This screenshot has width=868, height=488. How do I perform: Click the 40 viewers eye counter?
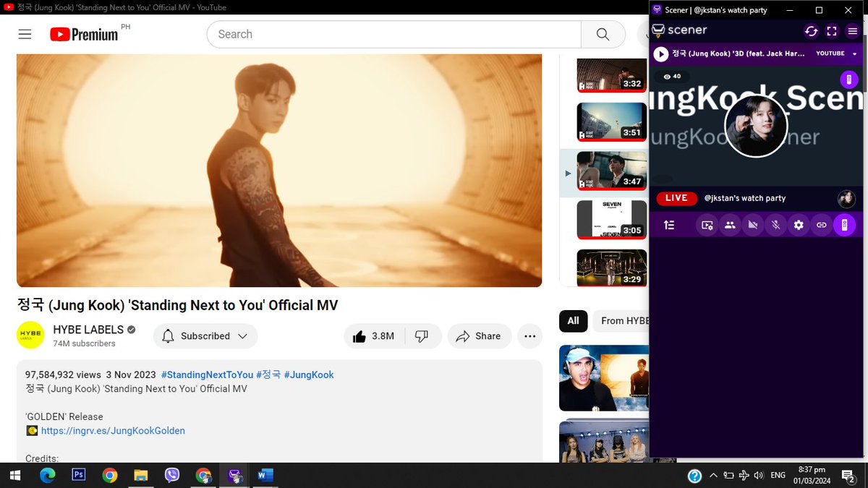(672, 76)
